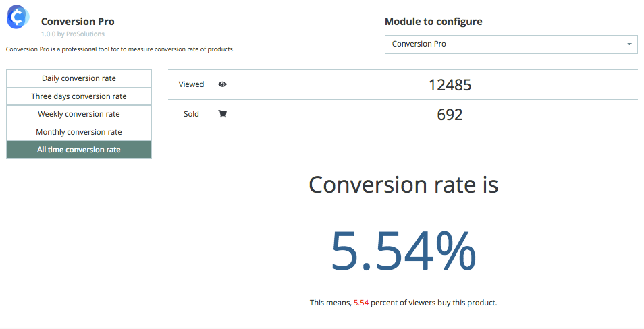The image size is (644, 329).
Task: Click the Conversion Pro module title
Action: [x=78, y=22]
